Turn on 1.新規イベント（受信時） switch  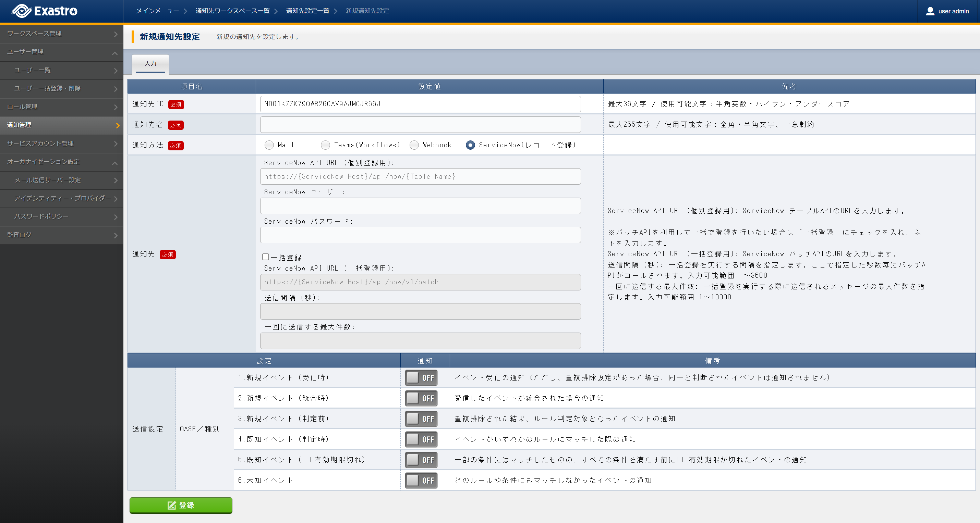(421, 377)
